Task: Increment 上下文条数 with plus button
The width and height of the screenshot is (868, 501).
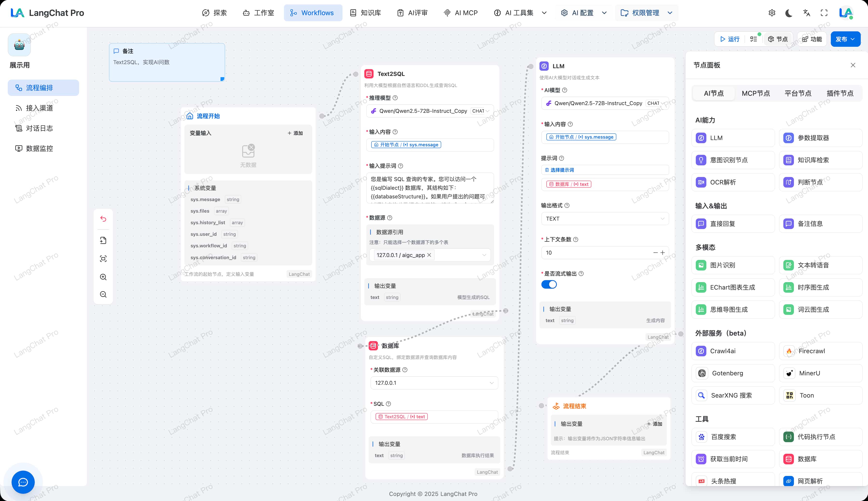Action: [662, 253]
